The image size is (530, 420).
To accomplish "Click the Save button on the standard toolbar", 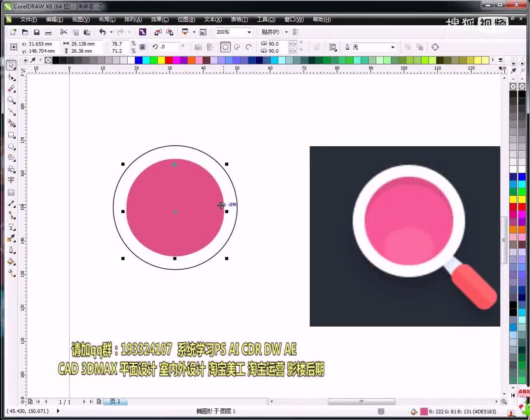I will pos(37,32).
